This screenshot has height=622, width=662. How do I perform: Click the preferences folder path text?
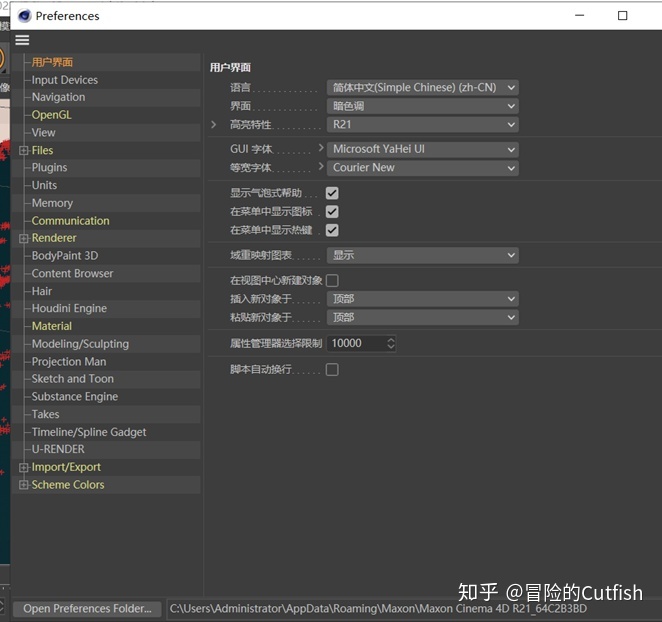click(x=378, y=609)
